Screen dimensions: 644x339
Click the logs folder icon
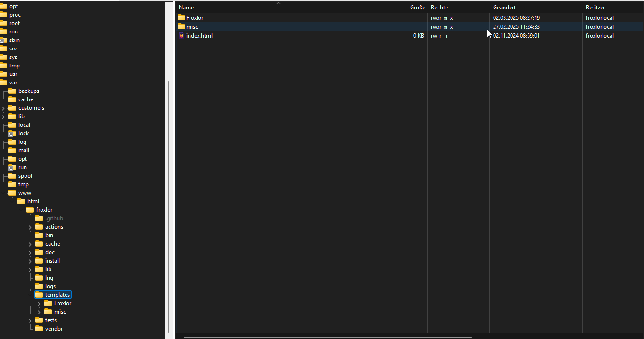tap(39, 286)
